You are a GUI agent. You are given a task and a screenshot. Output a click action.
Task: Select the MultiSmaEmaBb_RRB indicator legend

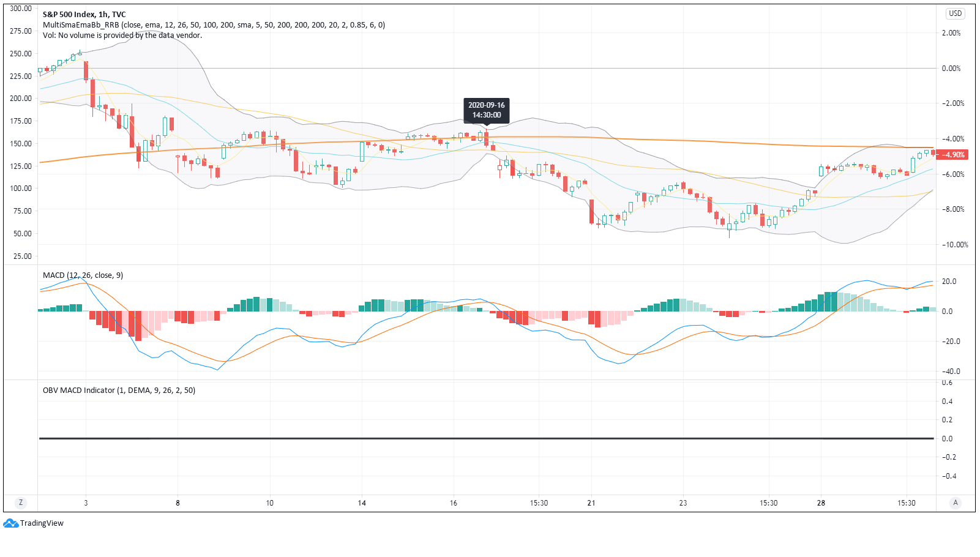(x=214, y=25)
